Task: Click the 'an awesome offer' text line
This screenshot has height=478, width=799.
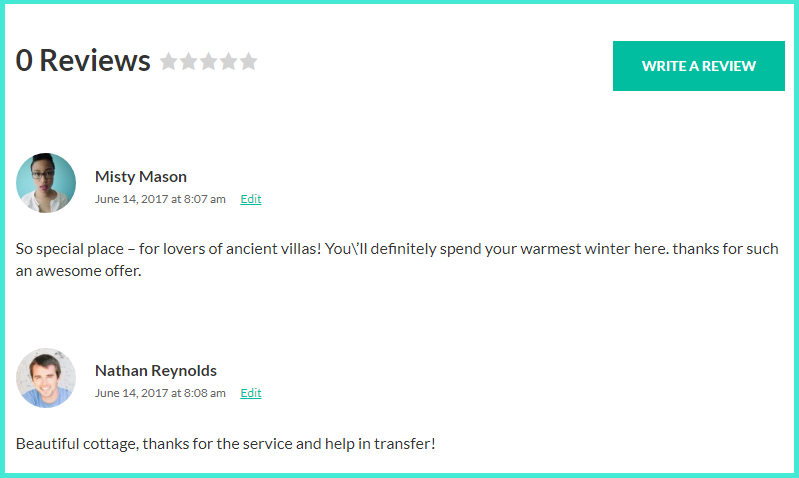Action: click(x=78, y=271)
